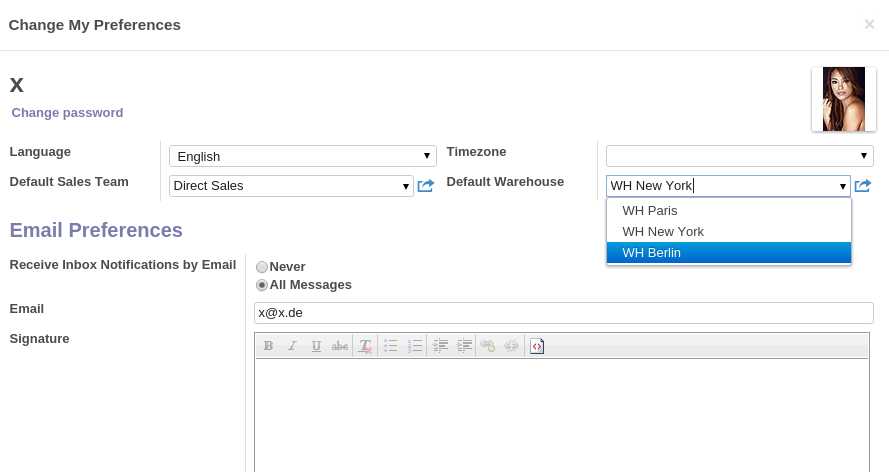Click the underline formatting icon
Screen dimensions: 889x472
pyautogui.click(x=316, y=346)
